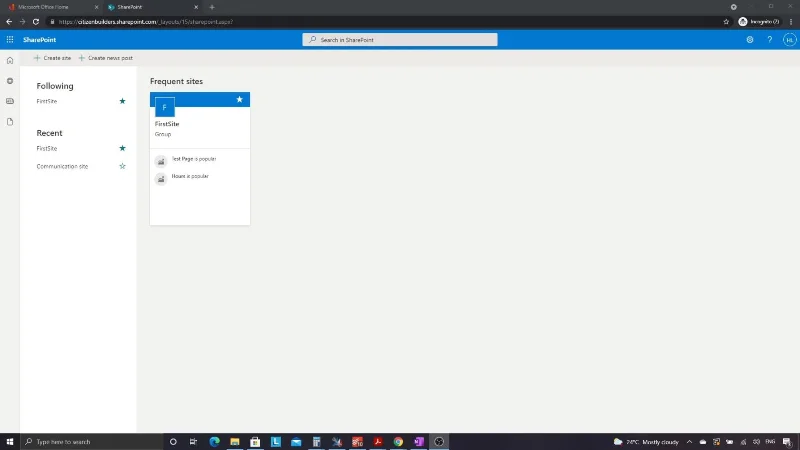Open a new browser tab
Image resolution: width=800 pixels, height=450 pixels.
click(212, 7)
